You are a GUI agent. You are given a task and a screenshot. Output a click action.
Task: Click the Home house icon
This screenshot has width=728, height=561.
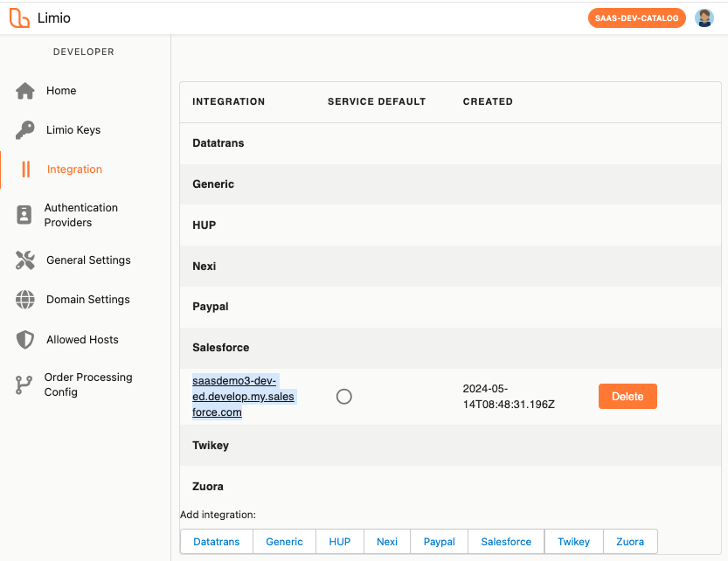pyautogui.click(x=25, y=91)
